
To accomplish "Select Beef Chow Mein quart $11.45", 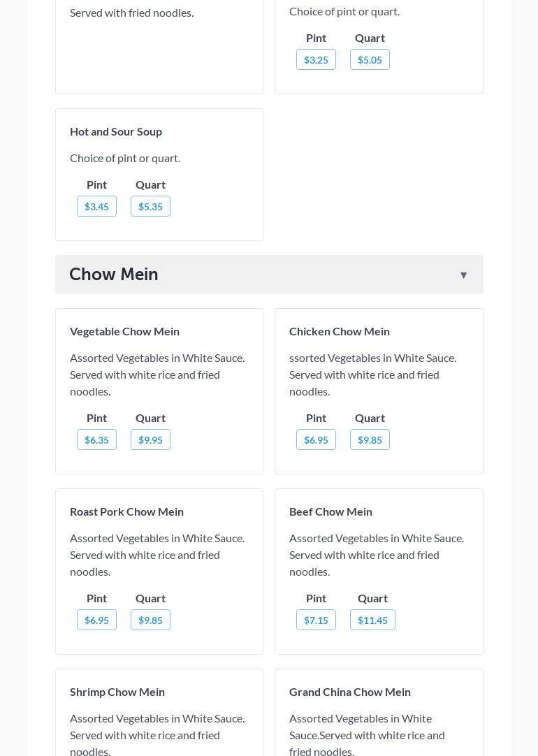I will click(372, 620).
